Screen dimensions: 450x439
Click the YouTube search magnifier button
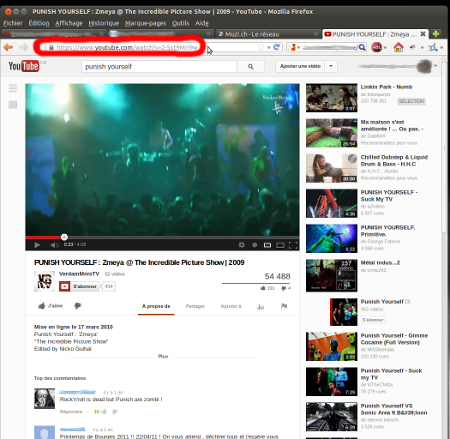pyautogui.click(x=251, y=67)
